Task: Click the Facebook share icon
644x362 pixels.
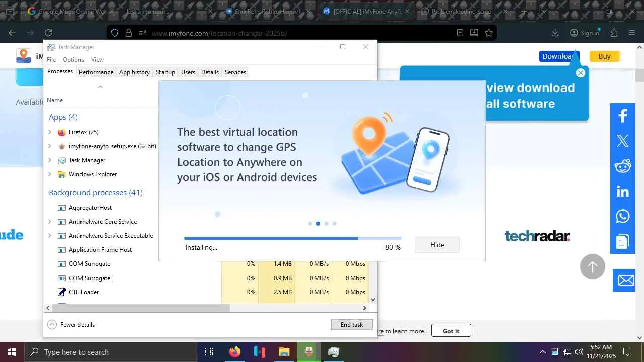Action: pyautogui.click(x=623, y=116)
